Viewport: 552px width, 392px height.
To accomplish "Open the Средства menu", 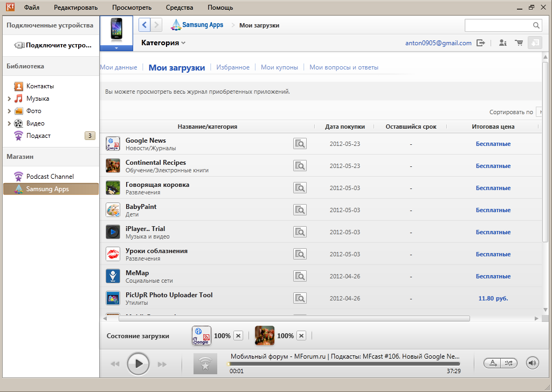I will coord(180,8).
